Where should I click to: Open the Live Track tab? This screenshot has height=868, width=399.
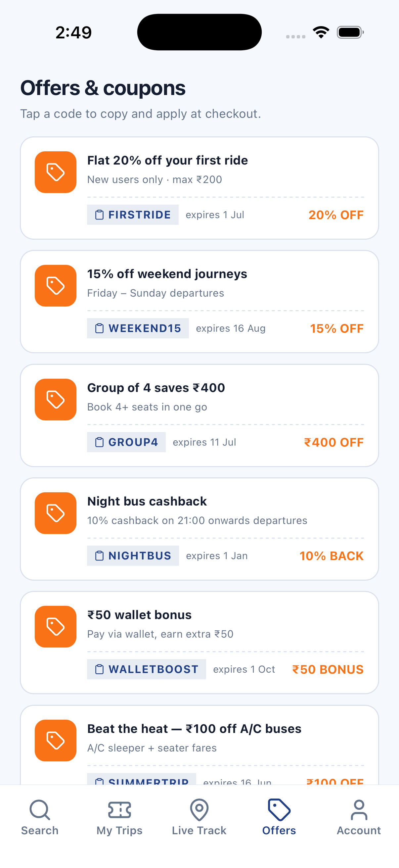point(199,817)
